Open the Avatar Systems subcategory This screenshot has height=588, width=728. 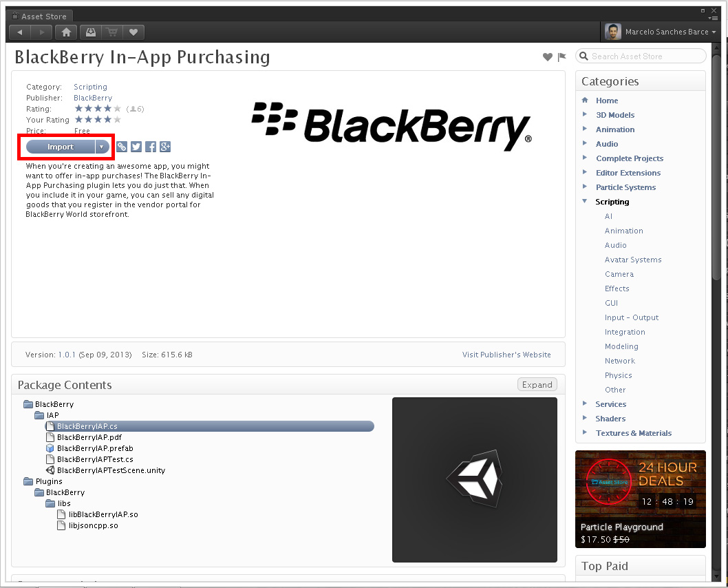pos(633,260)
